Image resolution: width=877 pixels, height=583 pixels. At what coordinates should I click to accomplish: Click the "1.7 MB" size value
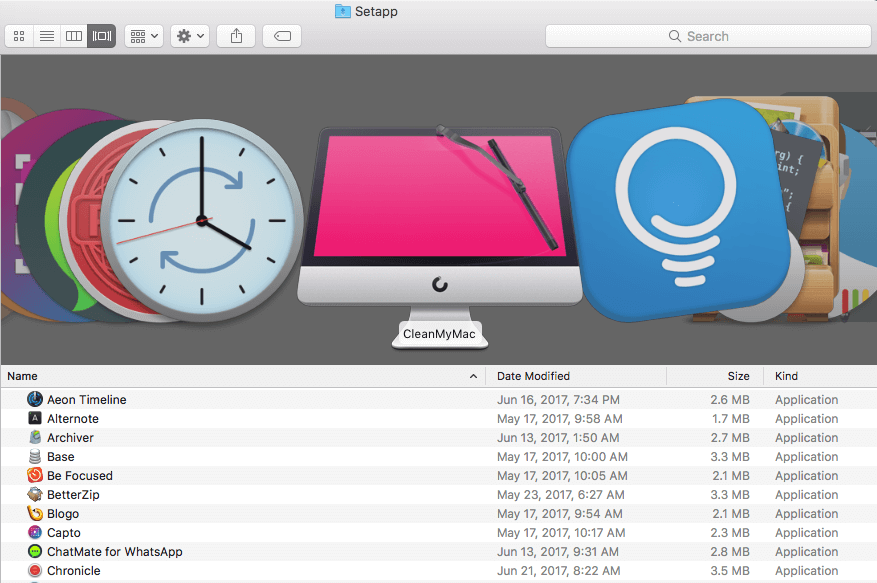(x=731, y=419)
